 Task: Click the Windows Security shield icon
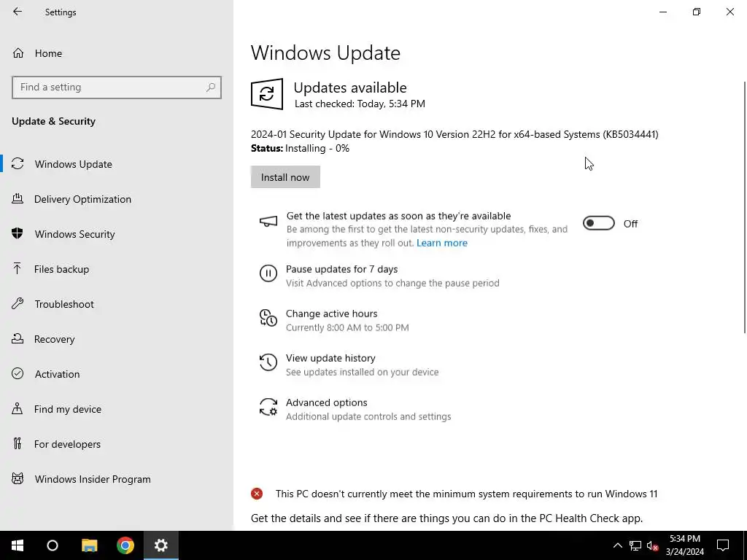click(18, 233)
